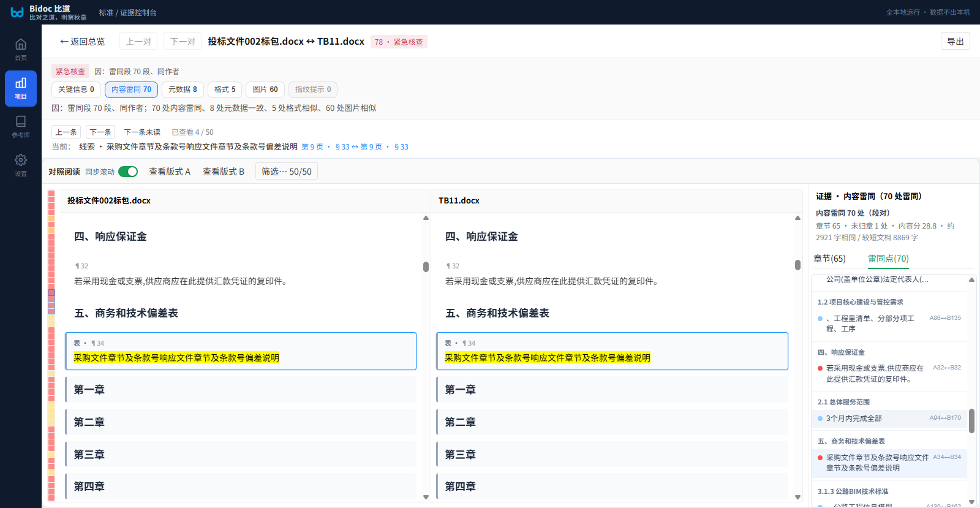The width and height of the screenshot is (980, 508).
Task: Click the left document scroll-down arrow
Action: (x=426, y=497)
